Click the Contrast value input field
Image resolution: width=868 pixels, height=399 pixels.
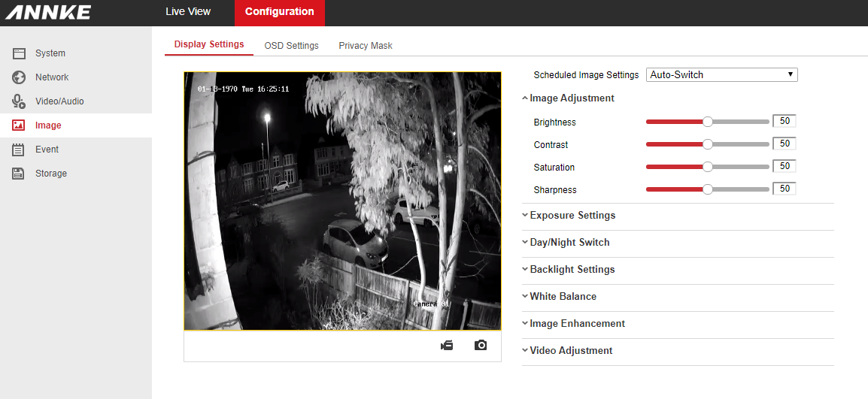784,144
